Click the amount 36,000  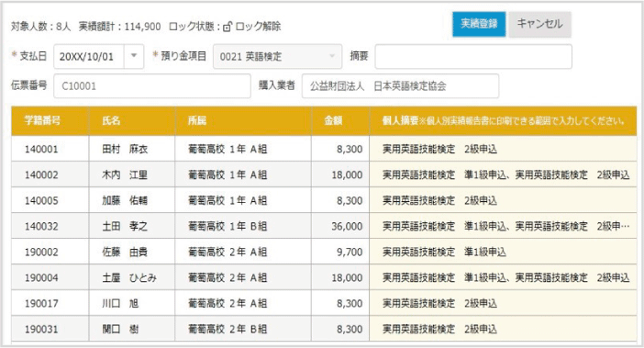(x=347, y=227)
